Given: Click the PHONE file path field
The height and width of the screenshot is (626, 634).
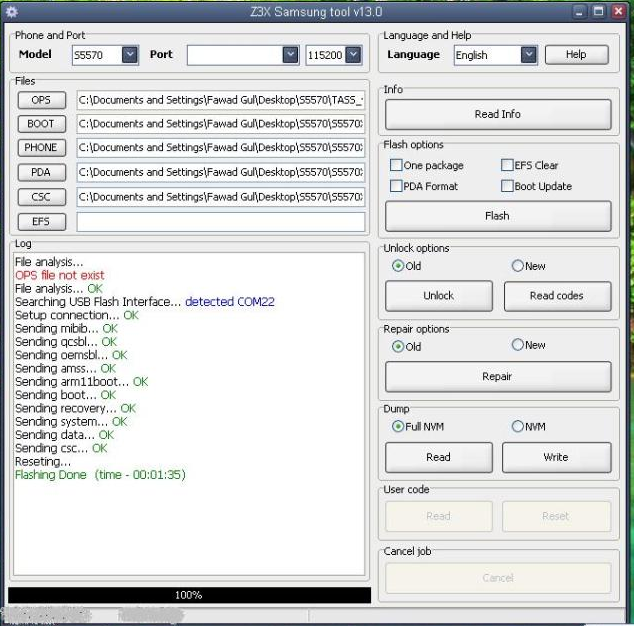Looking at the screenshot, I should pyautogui.click(x=221, y=148).
